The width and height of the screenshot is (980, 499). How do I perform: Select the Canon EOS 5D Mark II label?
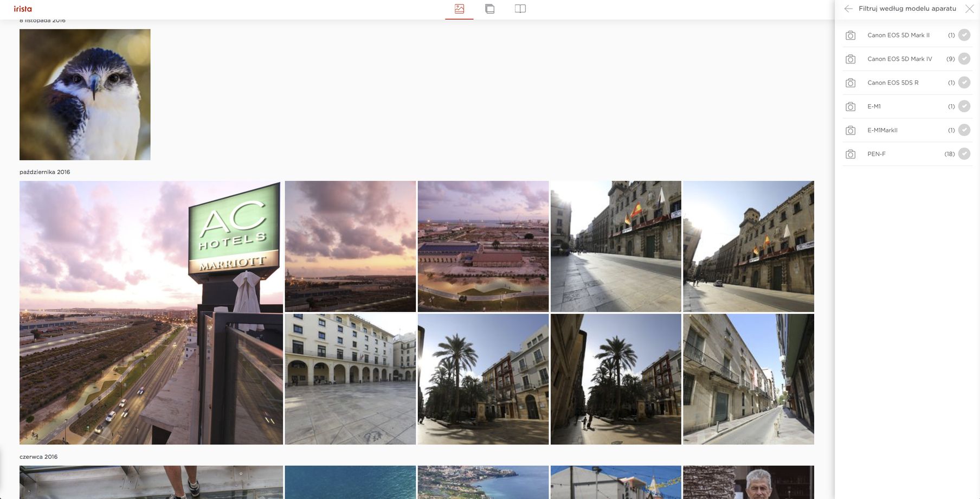[x=898, y=35]
